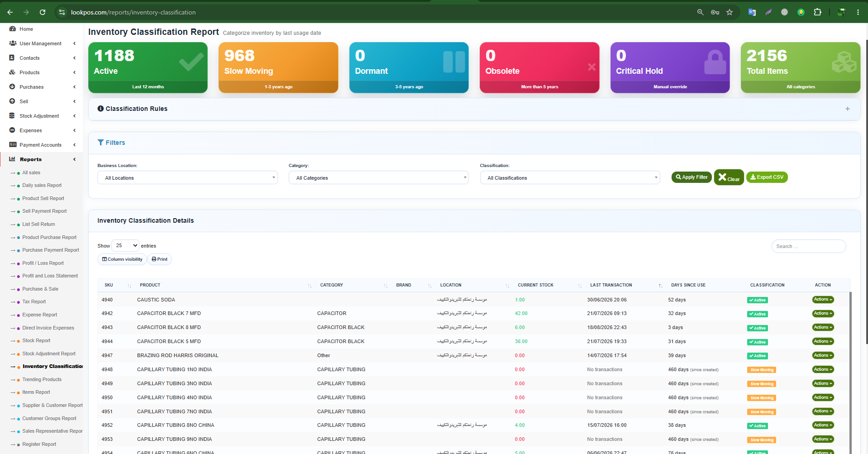Viewport: 868px width, 454px height.
Task: Open the Business Location dropdown
Action: [x=187, y=178]
